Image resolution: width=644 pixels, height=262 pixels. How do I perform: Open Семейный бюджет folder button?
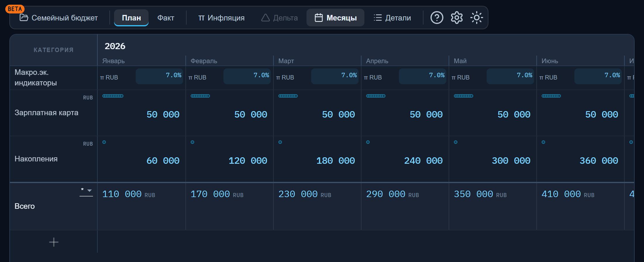59,18
